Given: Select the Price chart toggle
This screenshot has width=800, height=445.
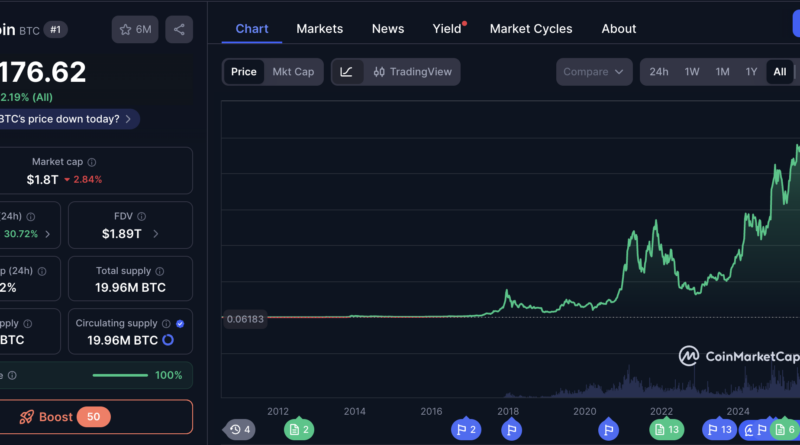Looking at the screenshot, I should point(244,72).
